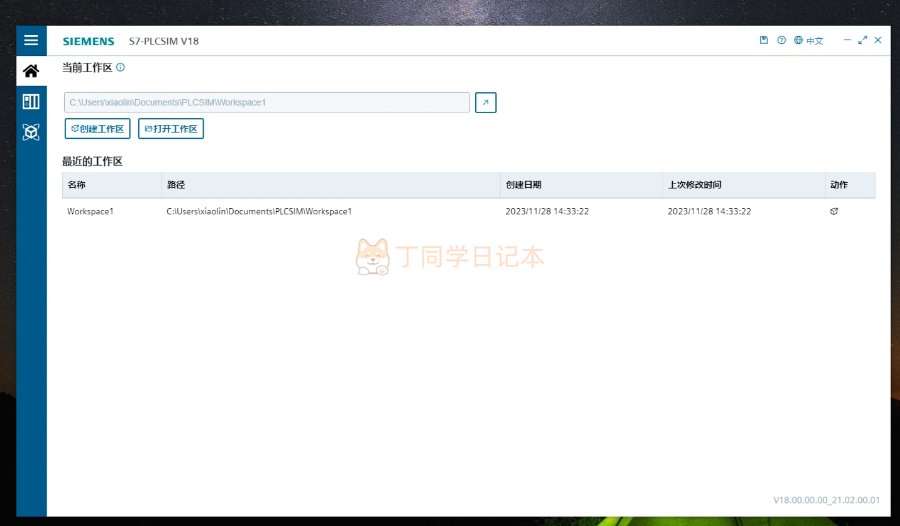
Task: Open the cube-shaped sidebar icon
Action: tap(31, 132)
